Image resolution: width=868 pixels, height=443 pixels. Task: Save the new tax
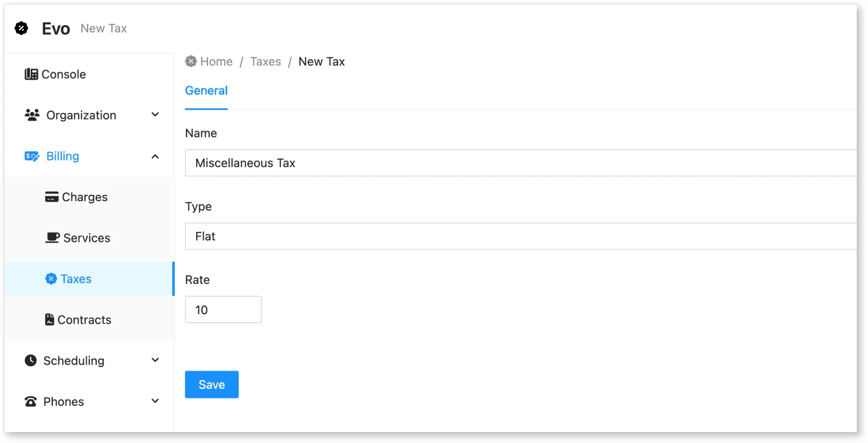212,385
